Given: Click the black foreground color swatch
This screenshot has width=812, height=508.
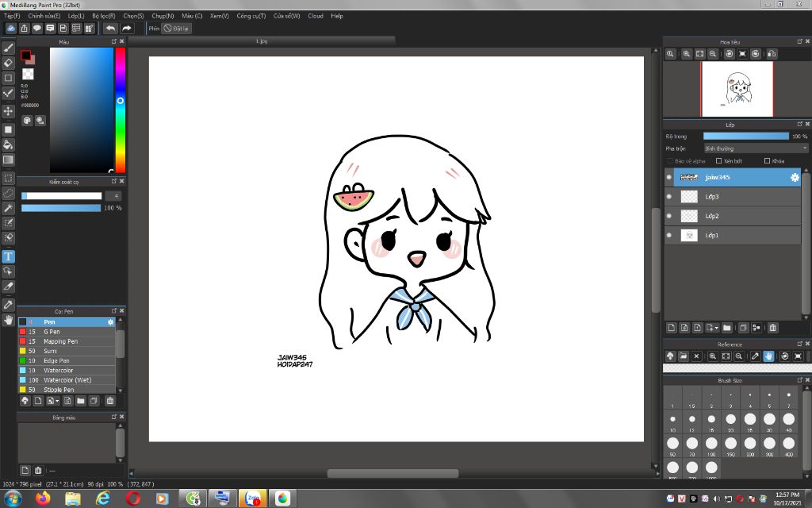Looking at the screenshot, I should coord(25,56).
